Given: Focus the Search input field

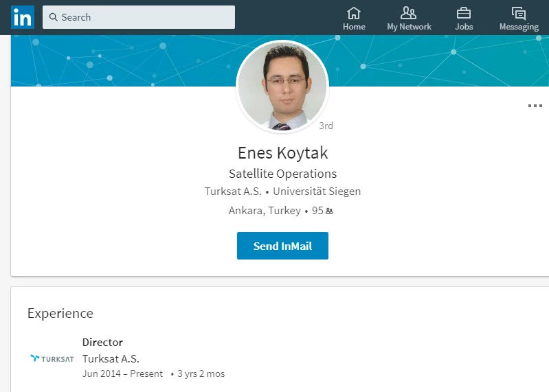Looking at the screenshot, I should click(139, 17).
